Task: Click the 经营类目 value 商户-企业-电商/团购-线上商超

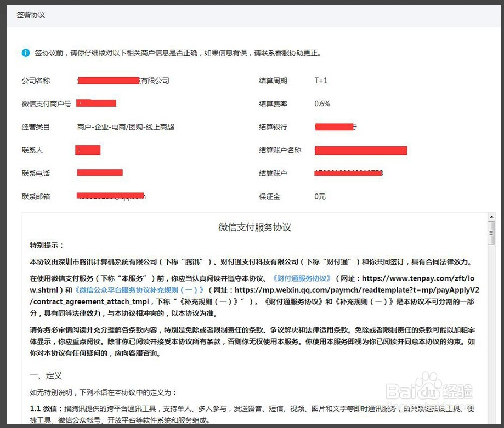Action: coord(126,127)
